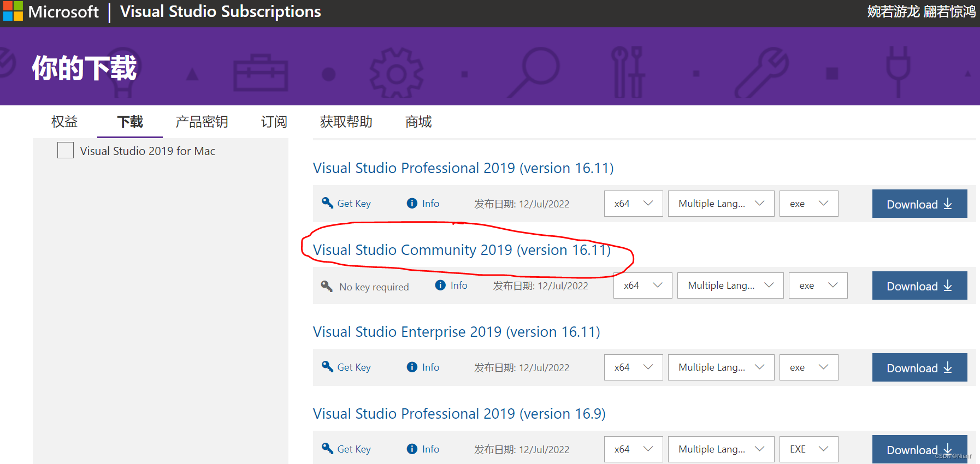Check the Visual Studio 2019 for Mac checkbox
This screenshot has width=980, height=464.
pyautogui.click(x=66, y=150)
